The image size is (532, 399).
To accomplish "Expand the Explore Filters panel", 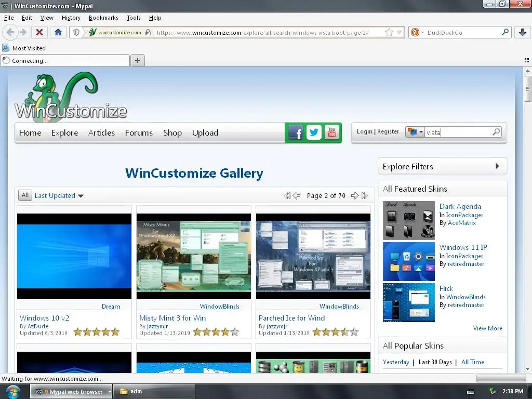I will pos(443,167).
